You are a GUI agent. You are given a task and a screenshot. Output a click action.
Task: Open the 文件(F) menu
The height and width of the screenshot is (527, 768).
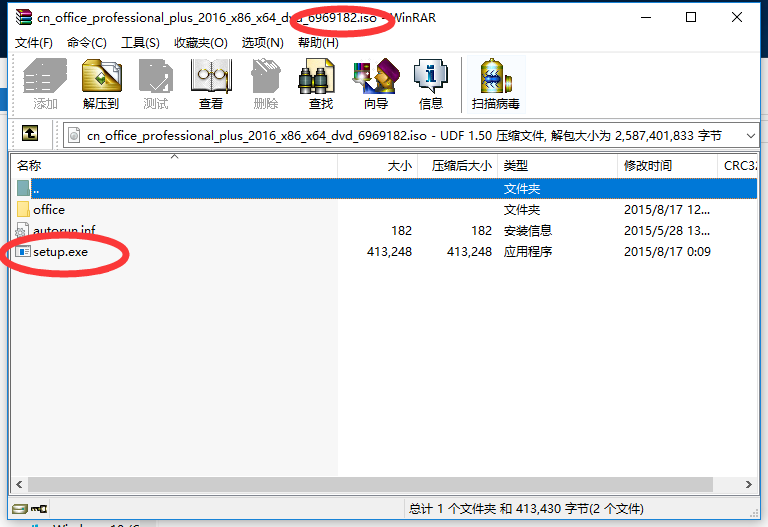(x=34, y=42)
